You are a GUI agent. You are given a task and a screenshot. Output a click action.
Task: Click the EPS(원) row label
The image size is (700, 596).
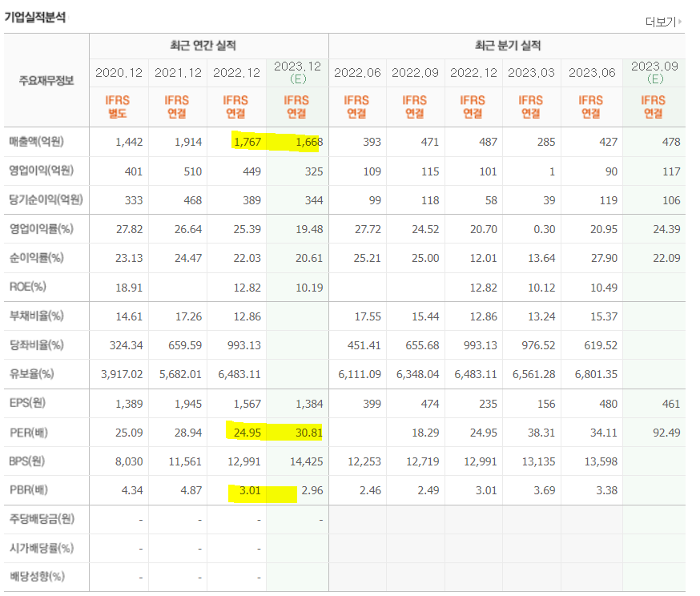[x=27, y=403]
